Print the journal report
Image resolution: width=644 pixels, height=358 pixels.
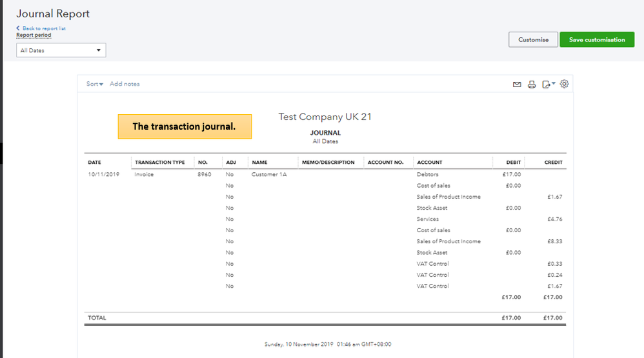(532, 84)
